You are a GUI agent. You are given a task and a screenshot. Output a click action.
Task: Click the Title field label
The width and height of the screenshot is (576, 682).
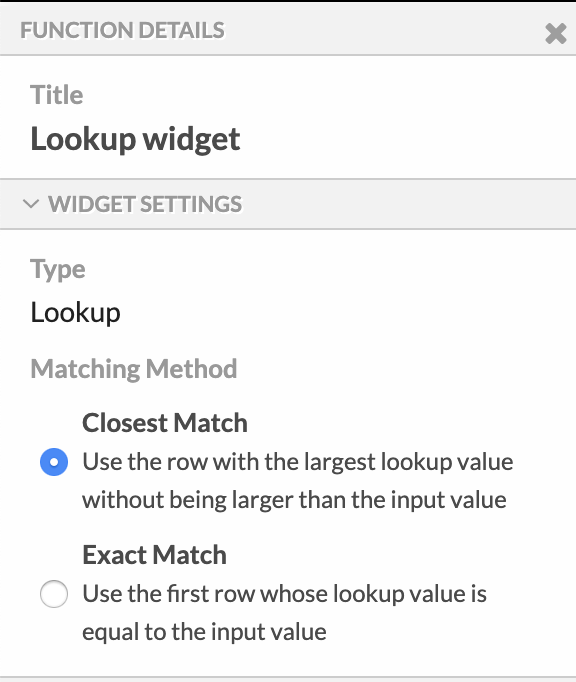point(57,94)
